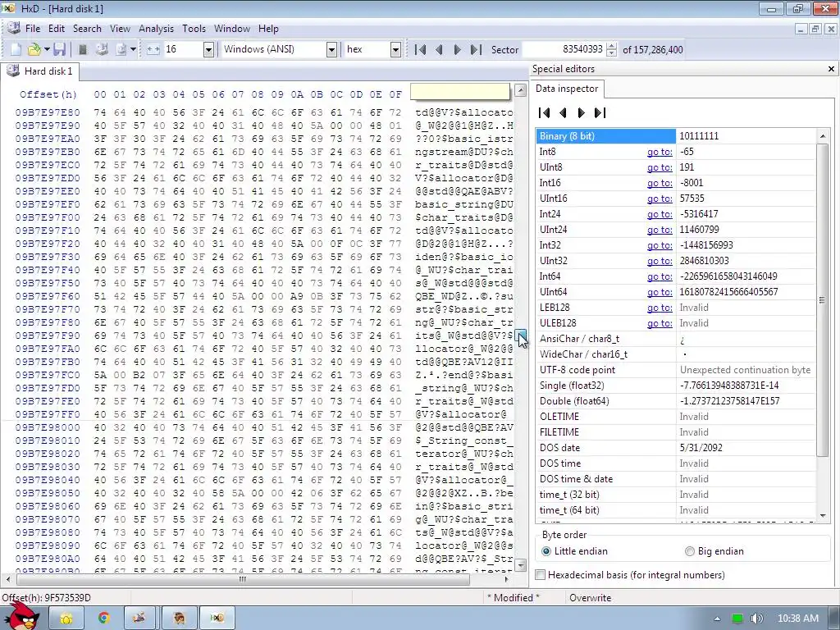Select the Hard disk 1 tab
The width and height of the screenshot is (840, 630).
pos(40,71)
